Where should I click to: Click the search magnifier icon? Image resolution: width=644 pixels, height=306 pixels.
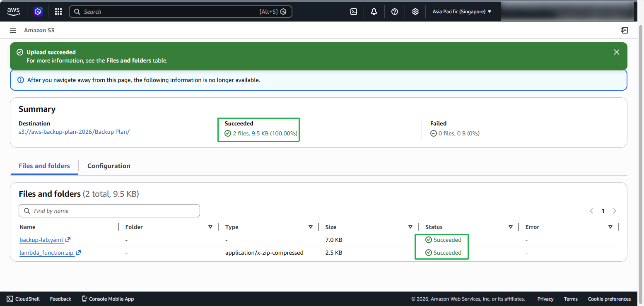pos(77,12)
